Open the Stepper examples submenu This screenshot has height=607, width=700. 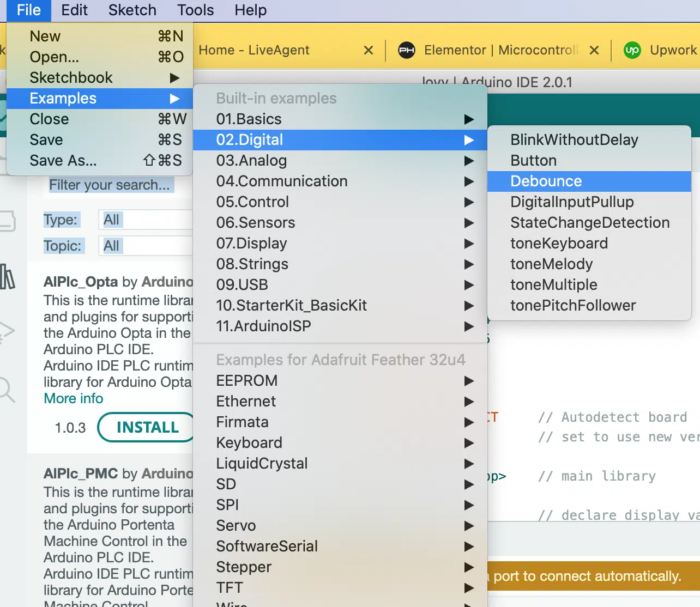click(x=340, y=567)
